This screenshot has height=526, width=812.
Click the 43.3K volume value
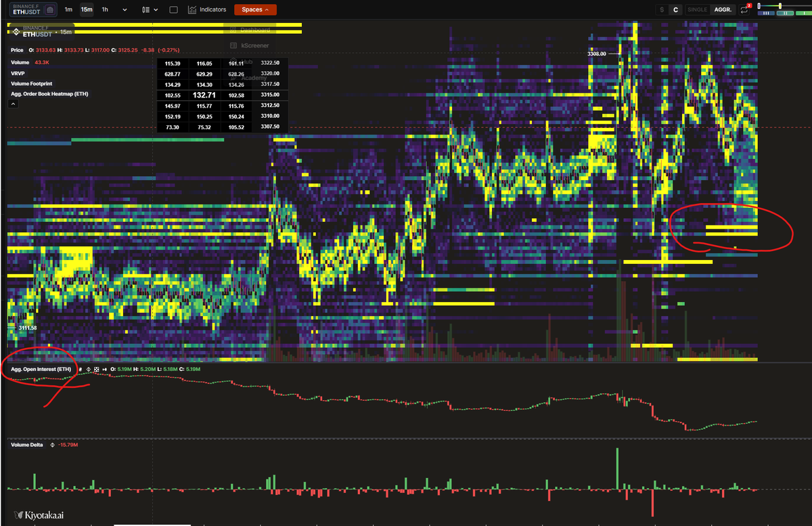click(x=42, y=62)
